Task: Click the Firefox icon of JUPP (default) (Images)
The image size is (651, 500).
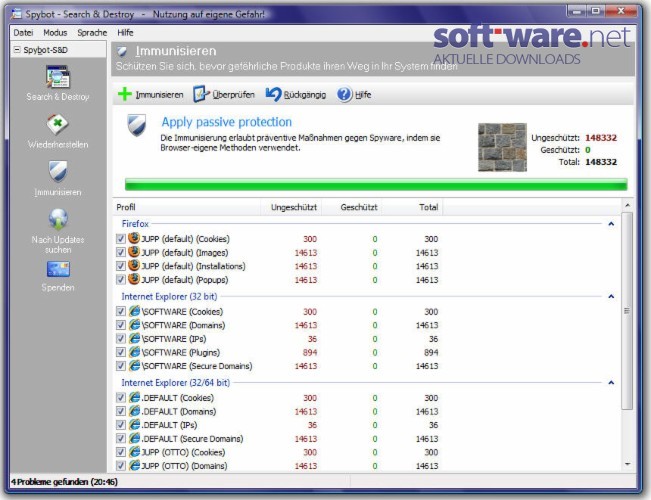Action: pos(134,252)
